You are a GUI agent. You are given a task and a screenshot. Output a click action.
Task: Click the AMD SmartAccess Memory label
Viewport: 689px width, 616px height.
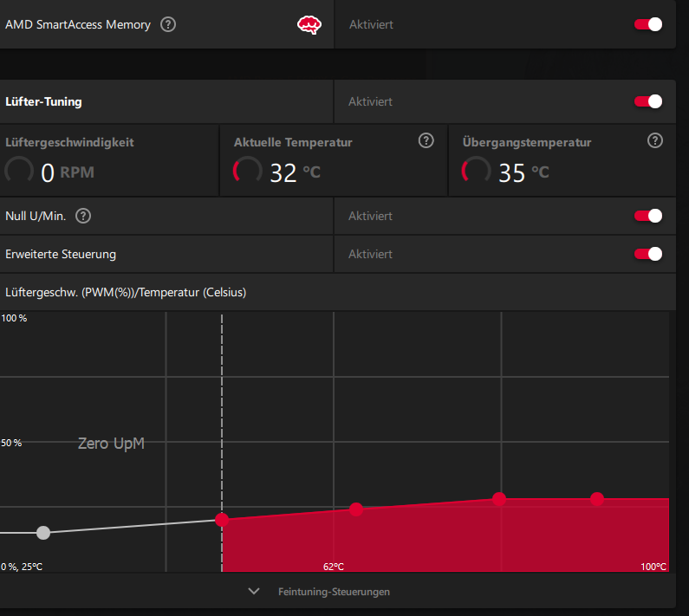tap(78, 24)
